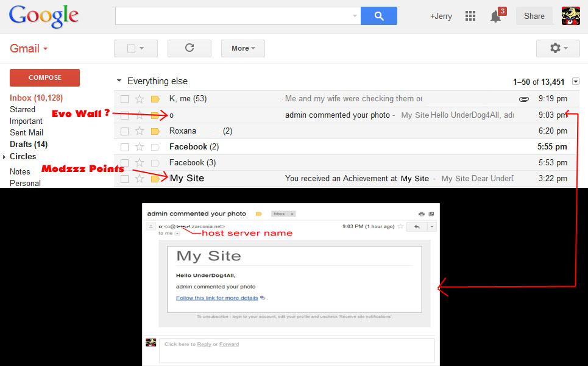This screenshot has height=366, width=588.
Task: Open the +Jerry profile link
Action: pos(441,16)
